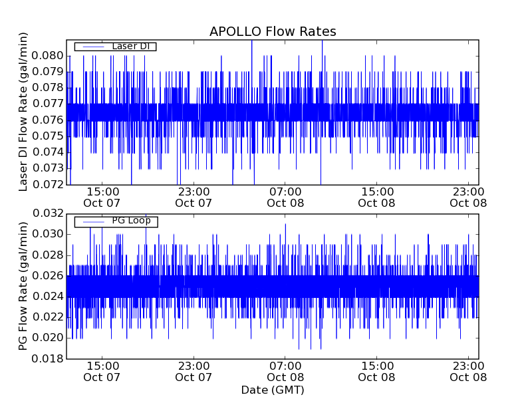
Task: Select the 0.077 y-axis tick label
Action: pos(48,104)
